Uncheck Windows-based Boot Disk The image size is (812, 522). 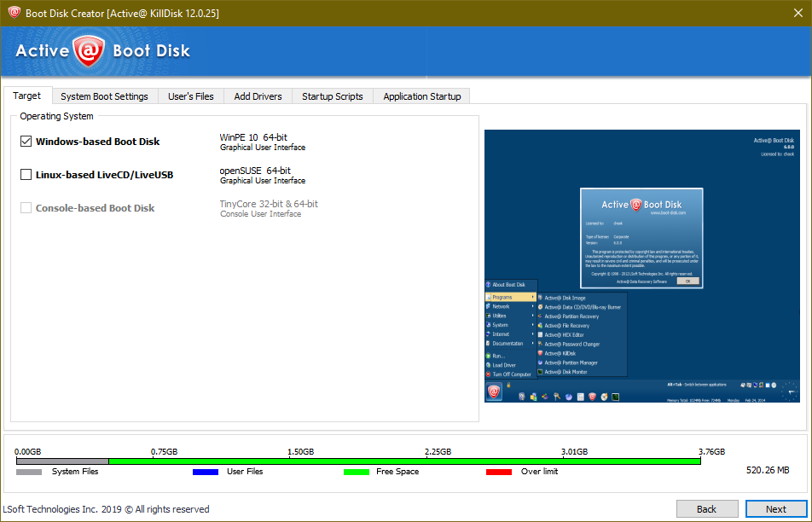[25, 141]
